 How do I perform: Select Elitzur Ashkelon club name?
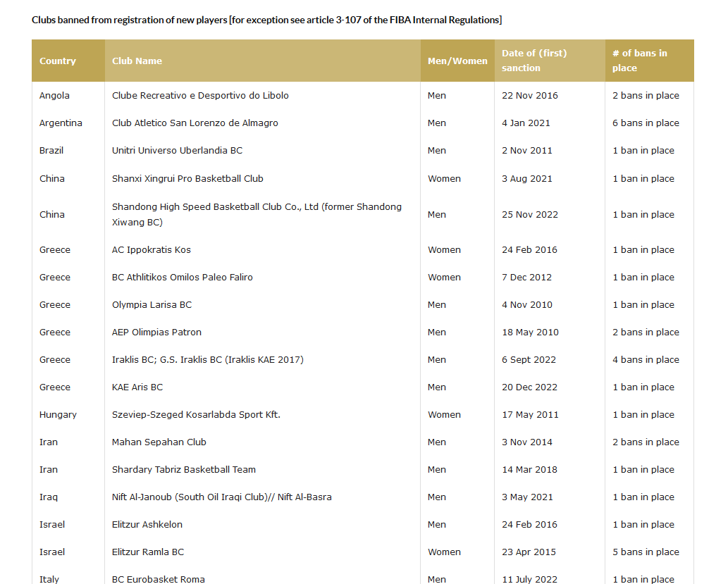click(147, 525)
